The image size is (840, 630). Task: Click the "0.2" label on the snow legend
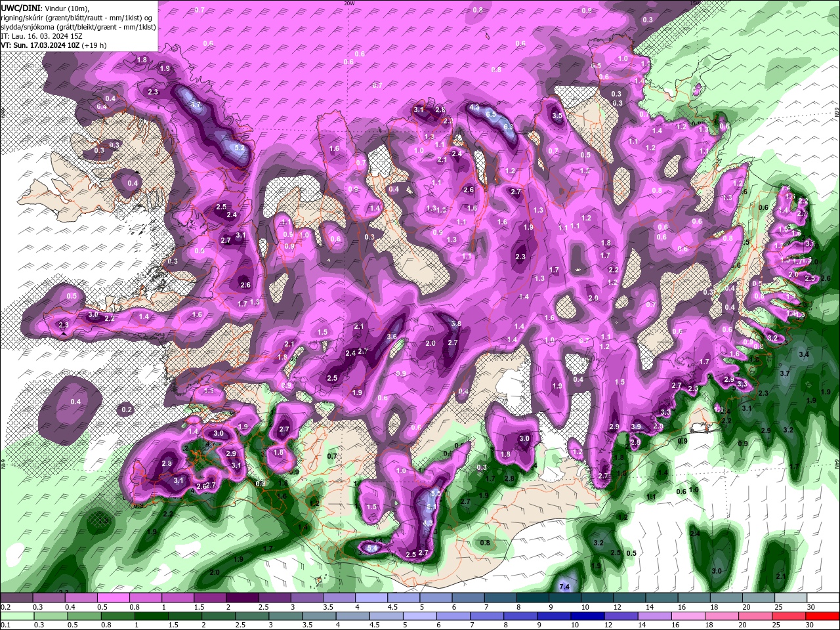5,607
